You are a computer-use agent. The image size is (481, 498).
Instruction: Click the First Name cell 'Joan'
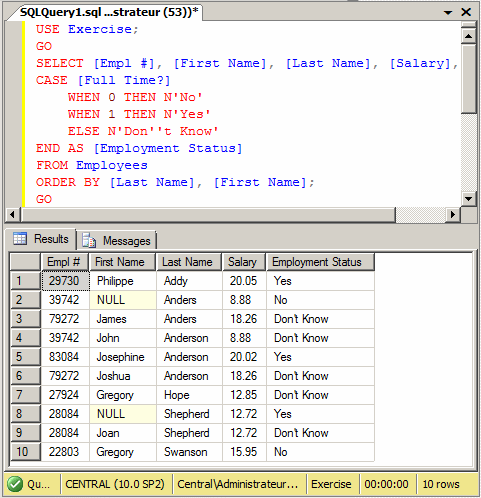point(123,433)
